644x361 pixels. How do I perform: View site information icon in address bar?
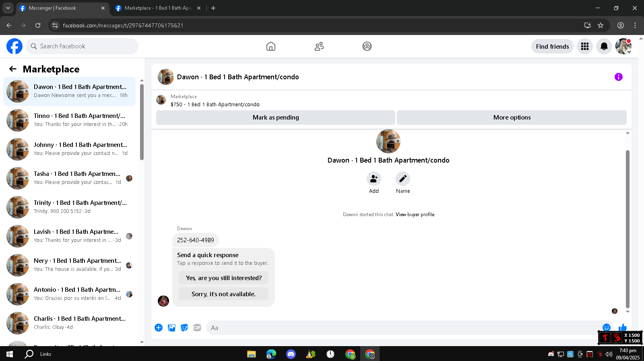point(55,25)
